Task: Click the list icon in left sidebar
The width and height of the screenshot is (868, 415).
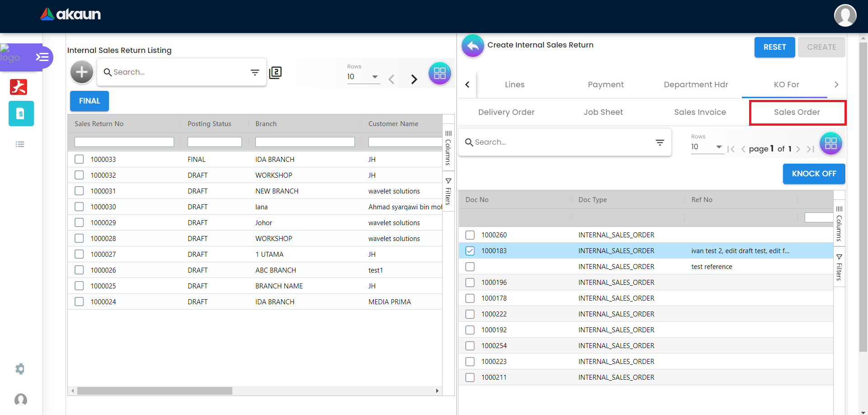Action: (20, 144)
